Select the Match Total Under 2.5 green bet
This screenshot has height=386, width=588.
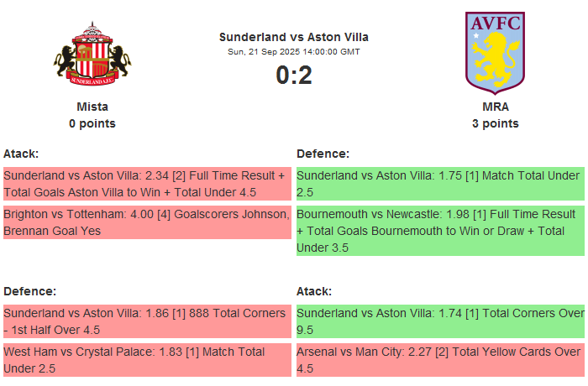pyautogui.click(x=440, y=184)
